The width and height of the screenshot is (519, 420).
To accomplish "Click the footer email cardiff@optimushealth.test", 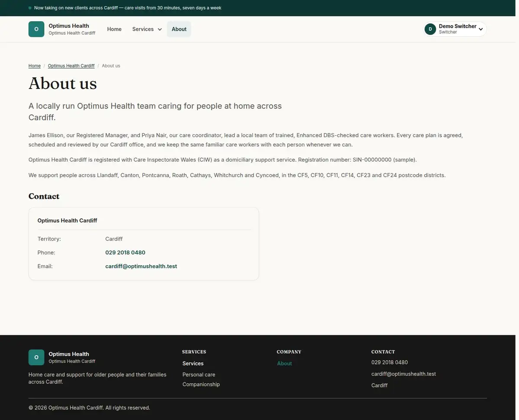I will click(x=404, y=374).
